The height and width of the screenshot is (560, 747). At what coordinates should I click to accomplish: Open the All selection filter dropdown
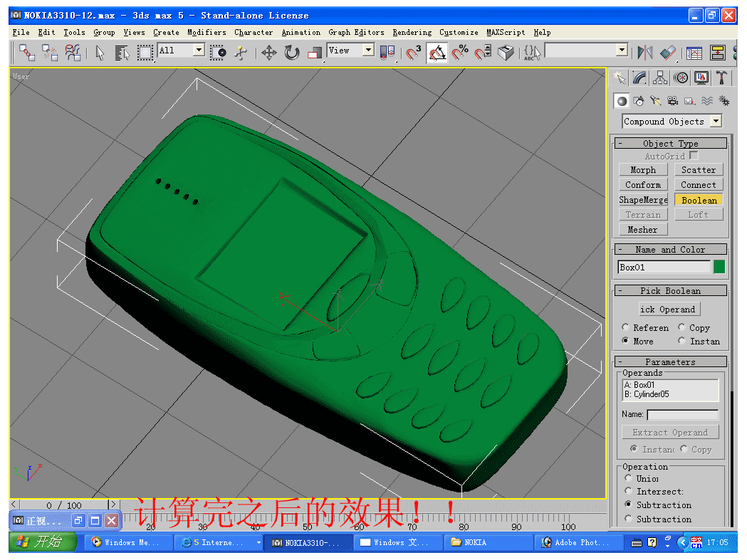coord(199,50)
